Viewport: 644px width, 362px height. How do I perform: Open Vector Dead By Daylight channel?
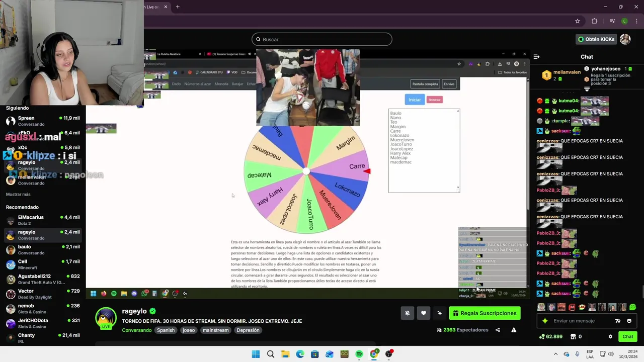[x=43, y=294]
